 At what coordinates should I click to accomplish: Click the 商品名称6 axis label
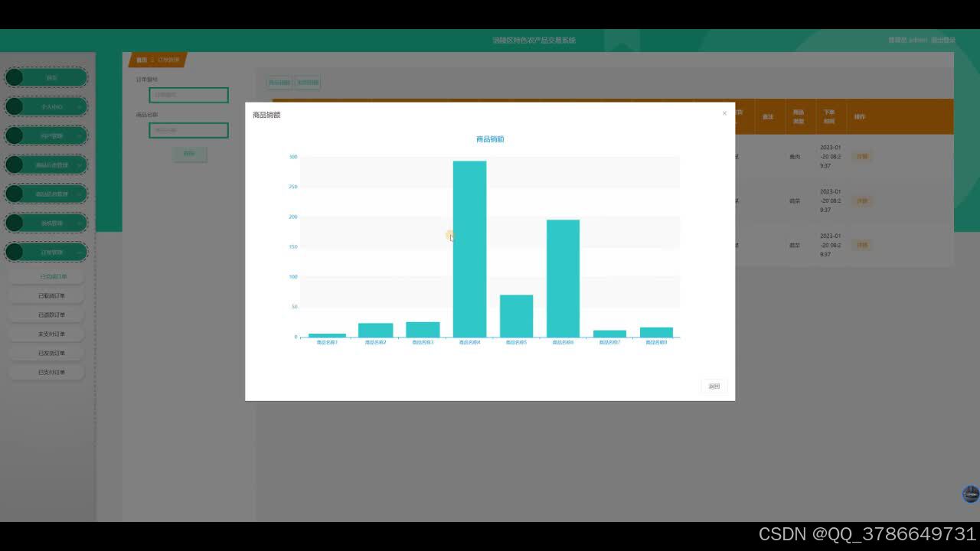coord(563,342)
